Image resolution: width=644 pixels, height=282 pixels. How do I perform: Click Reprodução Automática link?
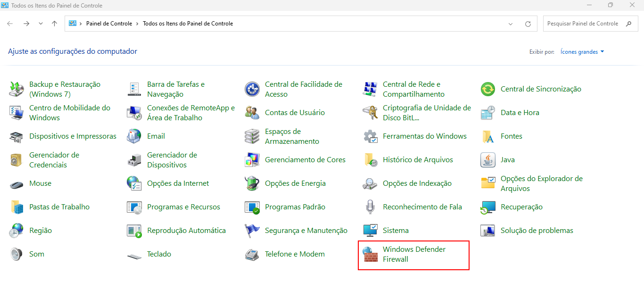[x=186, y=231]
